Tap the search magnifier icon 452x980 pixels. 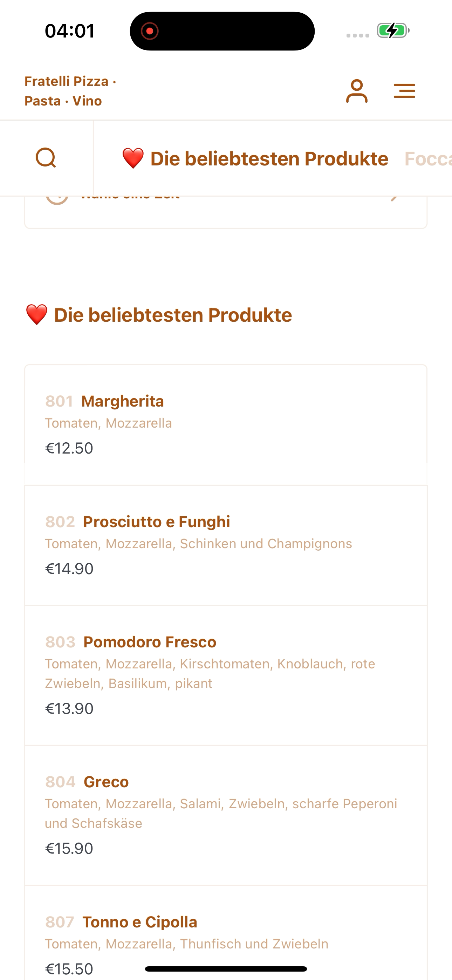point(46,158)
